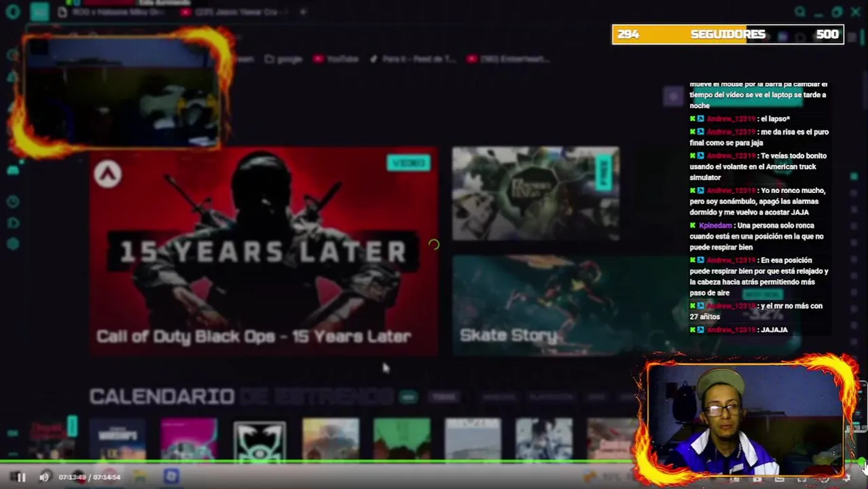The height and width of the screenshot is (489, 868).
Task: Open the YouTube bookmark
Action: point(336,59)
